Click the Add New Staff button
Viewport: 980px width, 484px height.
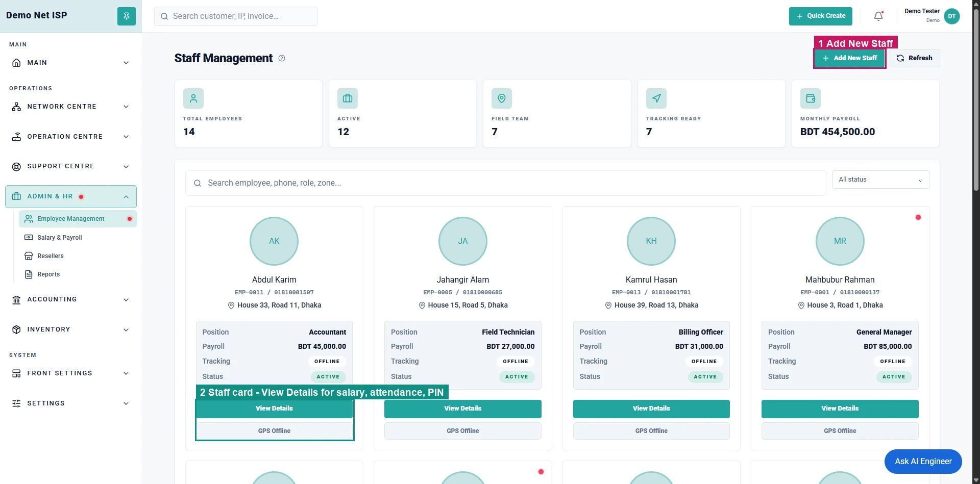[850, 58]
